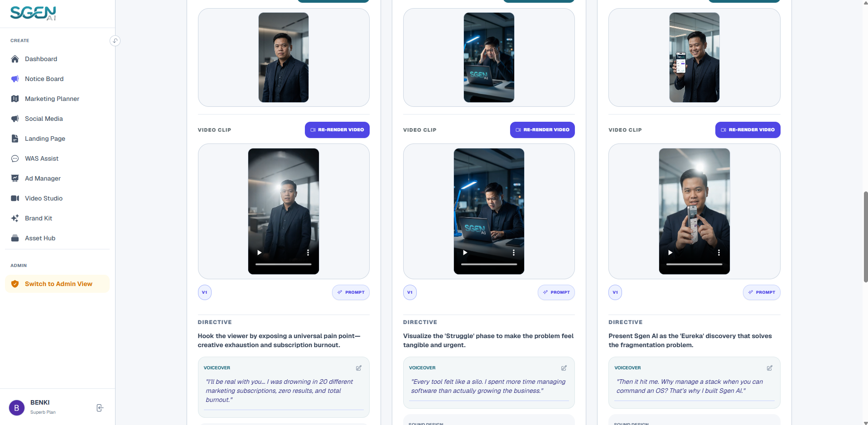Show prompt for the phone Eureka clip
Viewport: 868px width, 425px height.
coord(762,292)
